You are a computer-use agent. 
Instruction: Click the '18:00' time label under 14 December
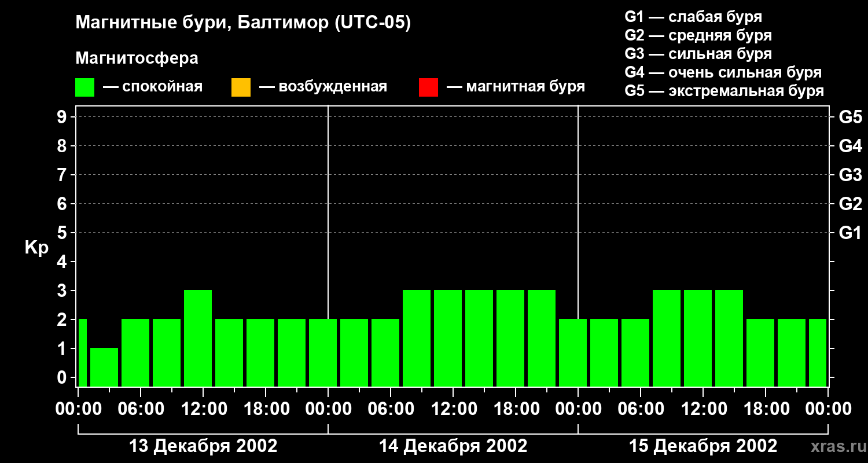[x=516, y=409]
